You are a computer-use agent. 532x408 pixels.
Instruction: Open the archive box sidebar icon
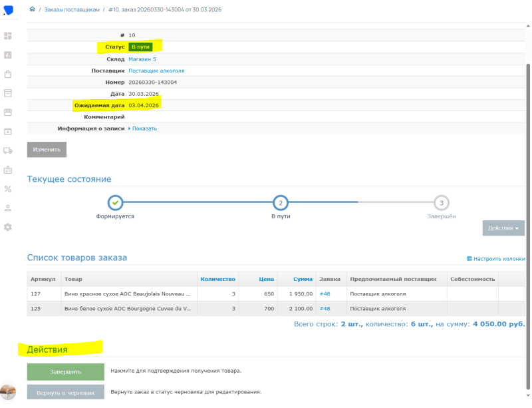coord(8,93)
